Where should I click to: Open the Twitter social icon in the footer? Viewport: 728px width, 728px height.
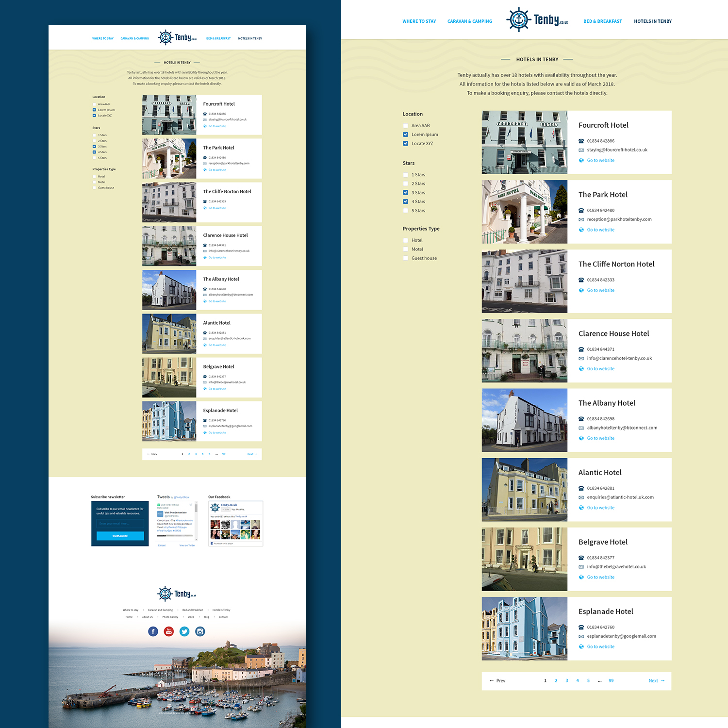(x=184, y=631)
